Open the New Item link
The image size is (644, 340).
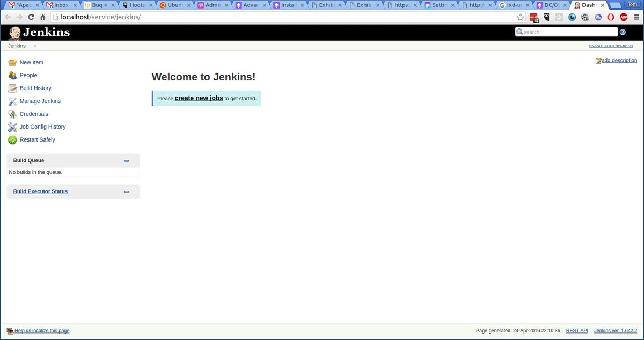tap(32, 63)
